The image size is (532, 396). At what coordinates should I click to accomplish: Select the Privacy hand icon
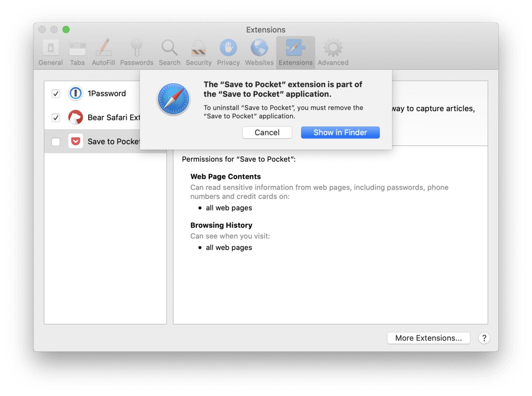(228, 48)
